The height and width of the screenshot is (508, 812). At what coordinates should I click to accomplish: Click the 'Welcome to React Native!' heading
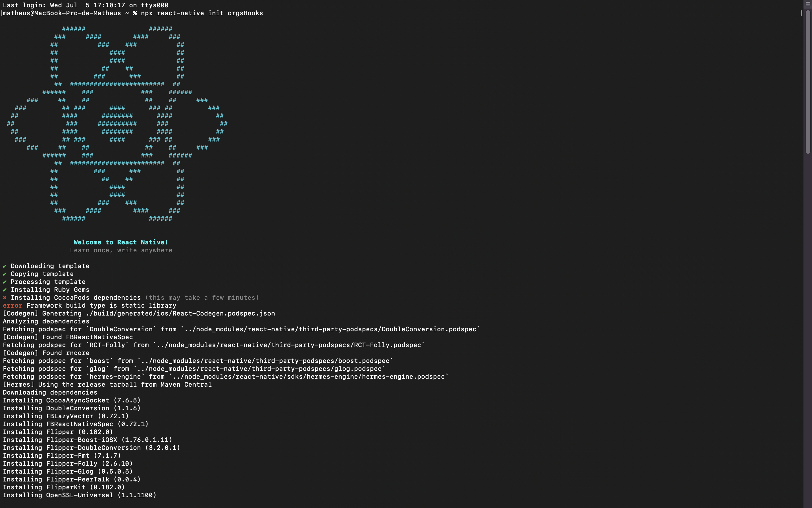pyautogui.click(x=121, y=242)
